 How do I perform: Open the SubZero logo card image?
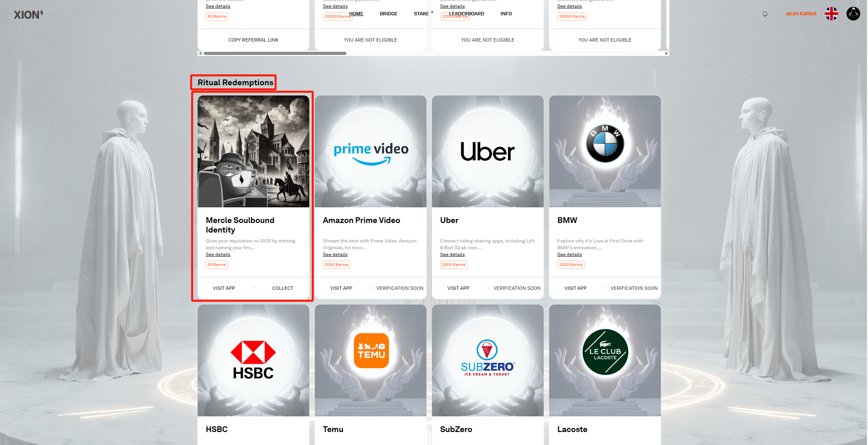coord(488,360)
